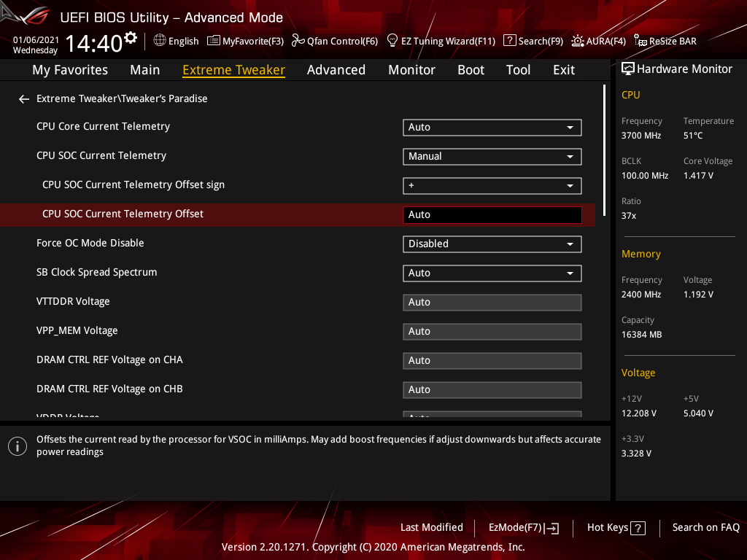This screenshot has width=747, height=560.
Task: Open Hot Keys help
Action: coord(616,528)
